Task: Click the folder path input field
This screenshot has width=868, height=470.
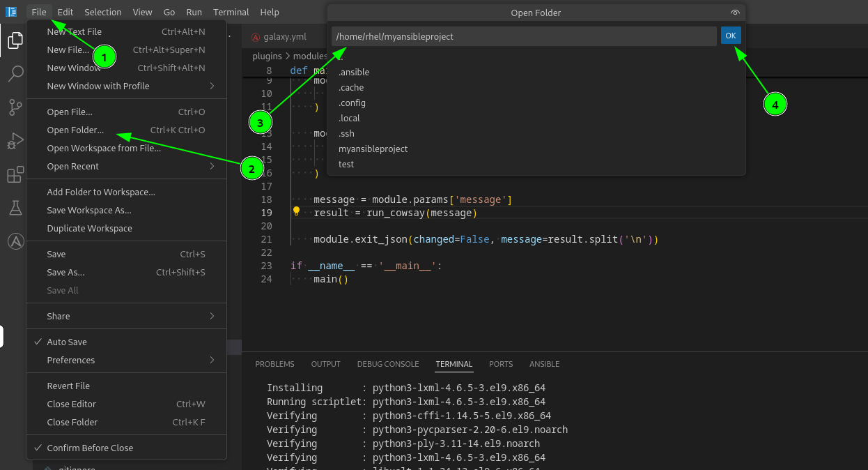Action: pyautogui.click(x=524, y=36)
